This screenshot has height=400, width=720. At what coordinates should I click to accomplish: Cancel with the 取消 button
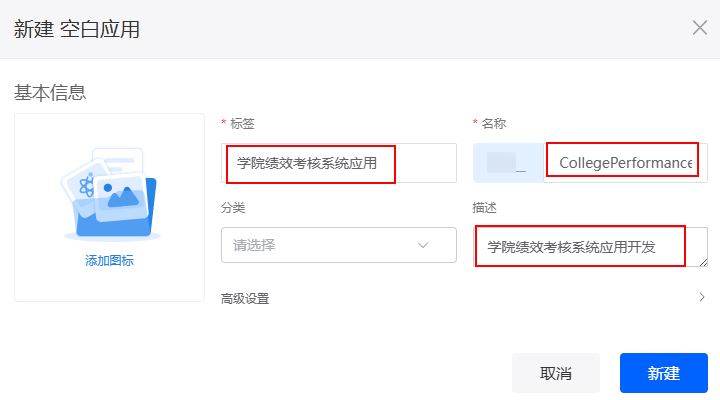pos(556,373)
